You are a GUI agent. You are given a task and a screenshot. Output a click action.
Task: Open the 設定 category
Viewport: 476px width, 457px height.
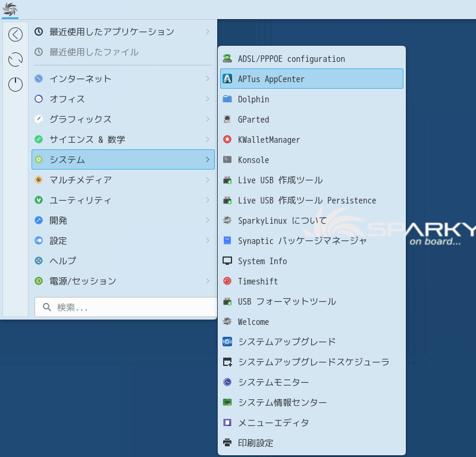pyautogui.click(x=123, y=240)
